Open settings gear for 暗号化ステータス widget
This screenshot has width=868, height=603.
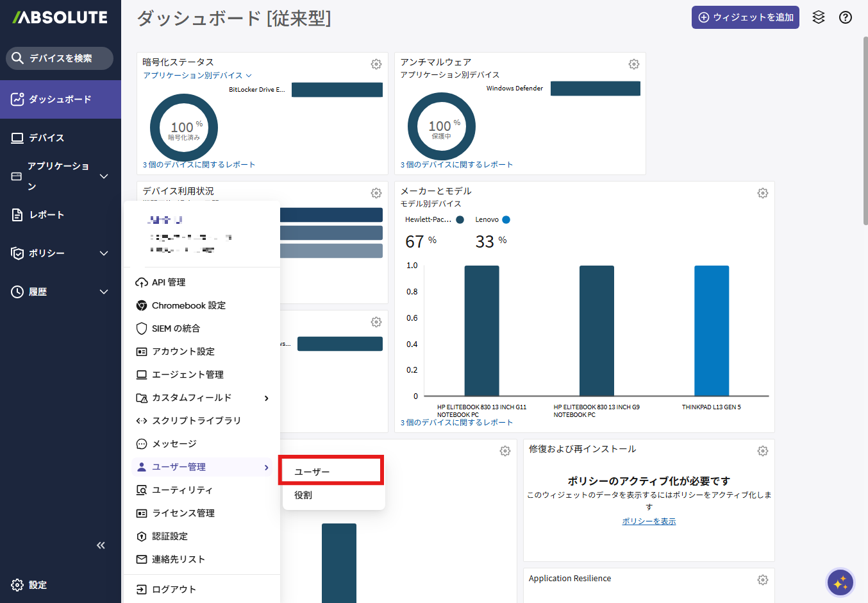[376, 64]
